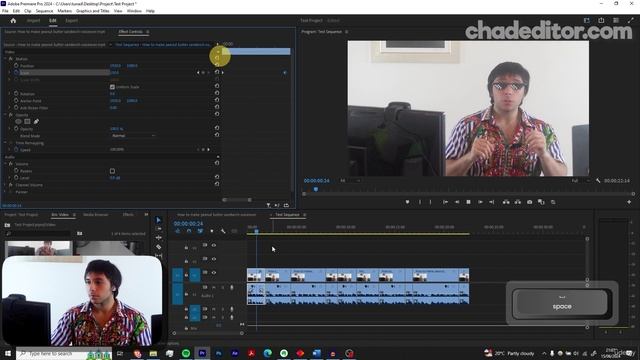The height and width of the screenshot is (360, 640).
Task: Reset the Anchor Point parameter
Action: (x=217, y=100)
